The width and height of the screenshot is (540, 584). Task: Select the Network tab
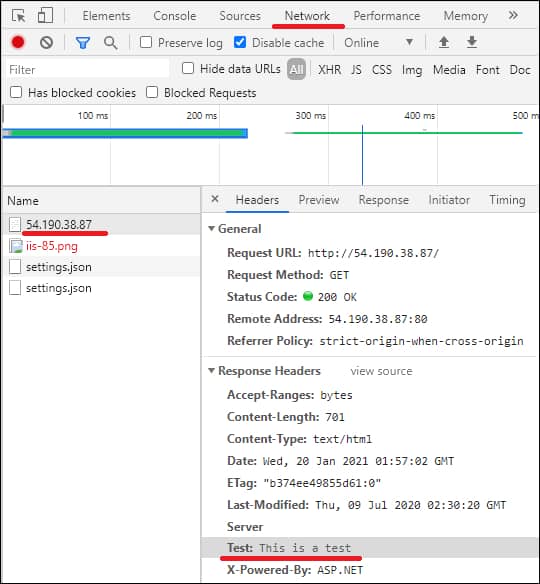307,16
